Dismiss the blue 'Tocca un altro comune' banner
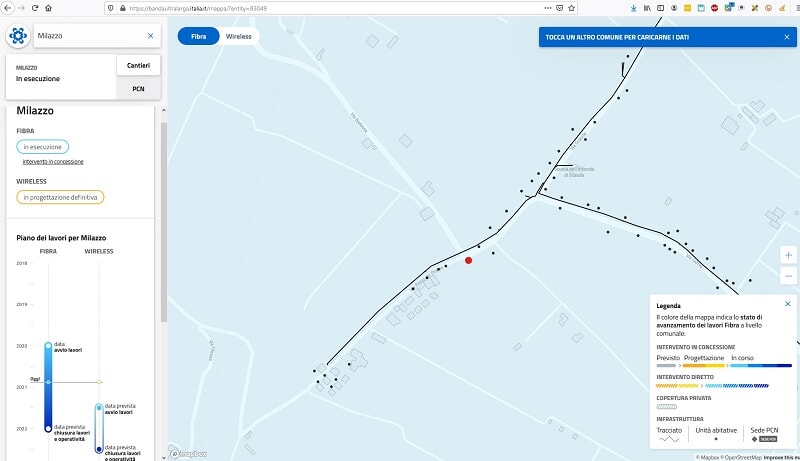 pos(787,37)
